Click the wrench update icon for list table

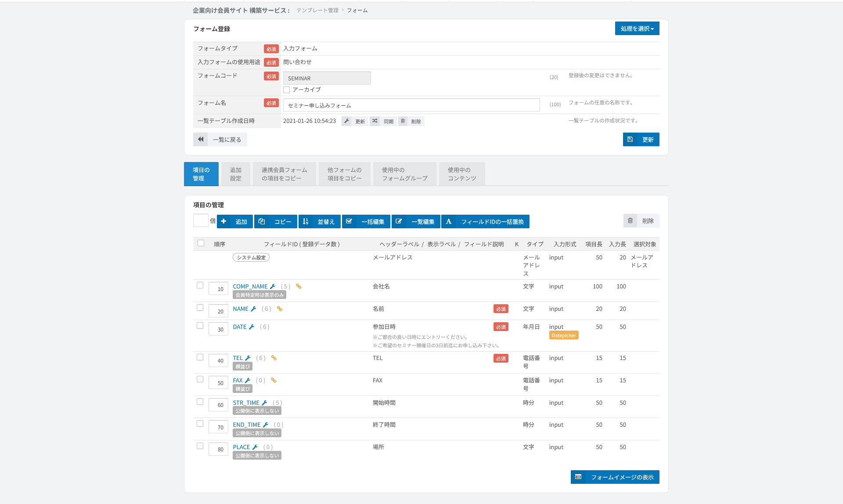(346, 121)
